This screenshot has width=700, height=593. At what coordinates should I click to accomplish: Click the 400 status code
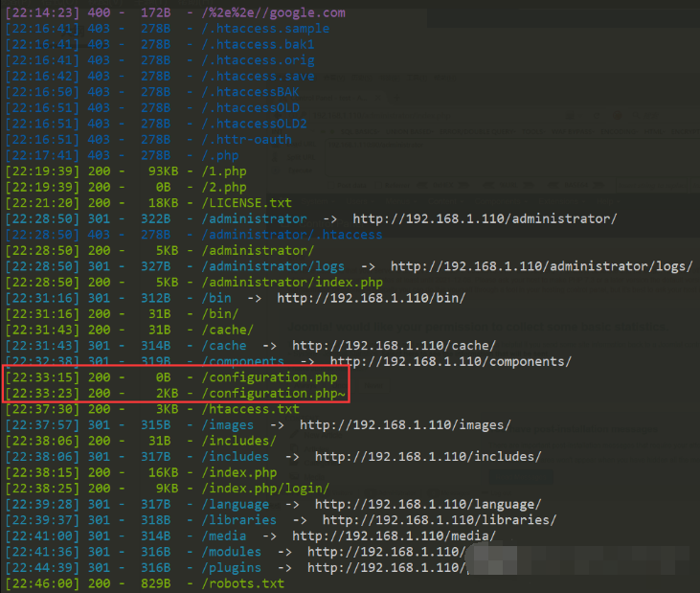(99, 12)
